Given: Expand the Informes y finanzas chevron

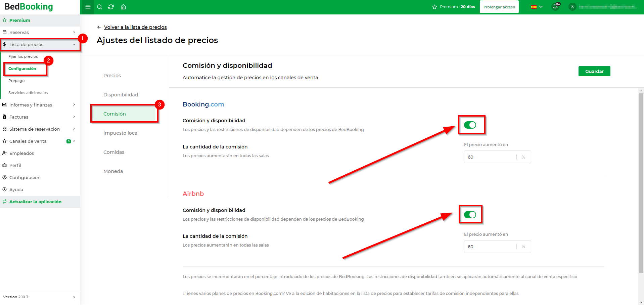Looking at the screenshot, I should pyautogui.click(x=74, y=105).
